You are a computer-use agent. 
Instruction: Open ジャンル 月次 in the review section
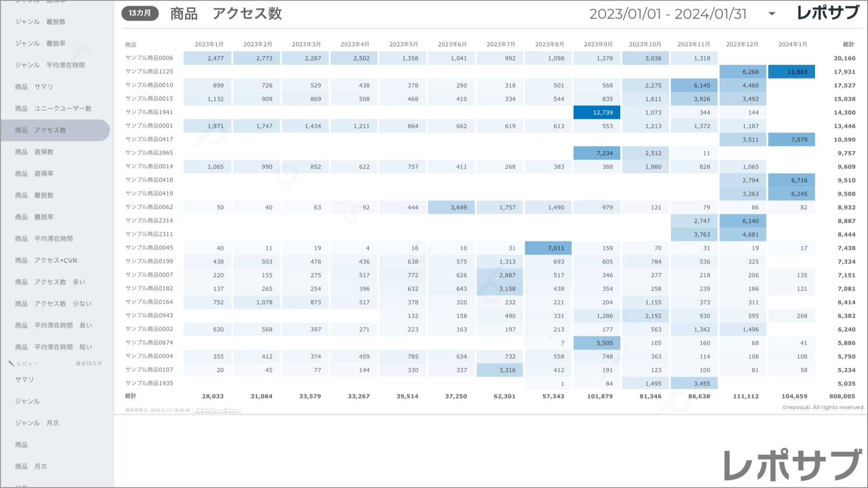pos(37,423)
